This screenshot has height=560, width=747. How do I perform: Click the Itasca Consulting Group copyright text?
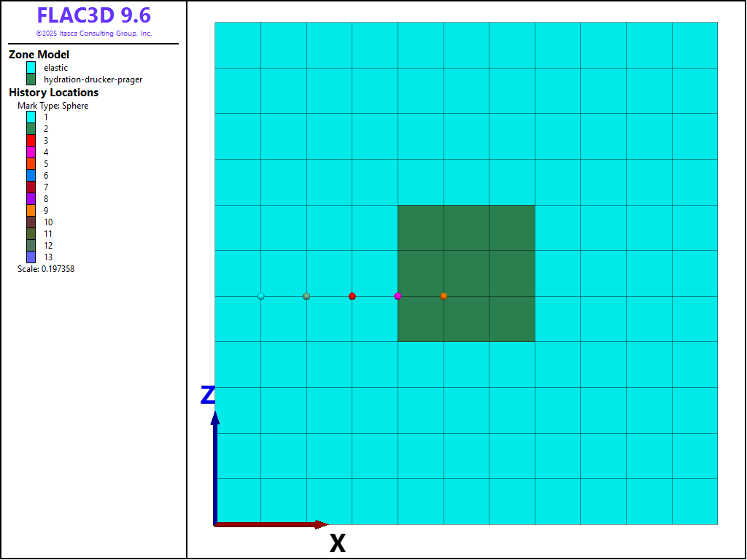point(93,34)
